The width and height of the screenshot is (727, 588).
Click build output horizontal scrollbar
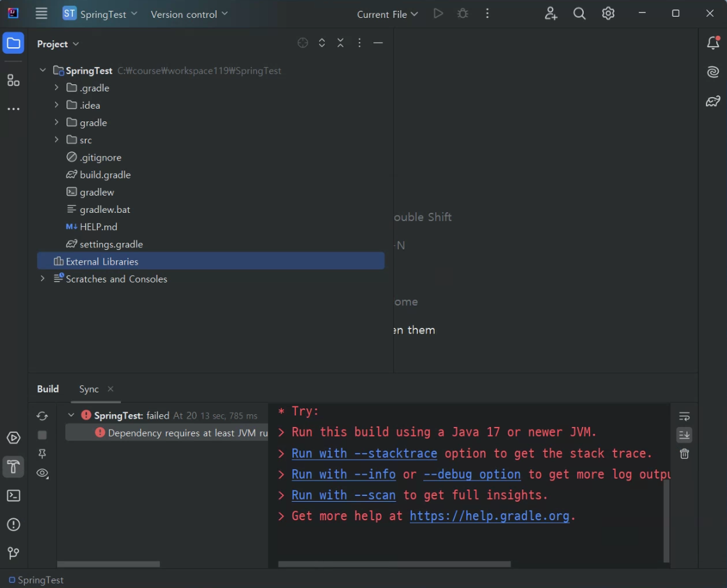(x=394, y=564)
